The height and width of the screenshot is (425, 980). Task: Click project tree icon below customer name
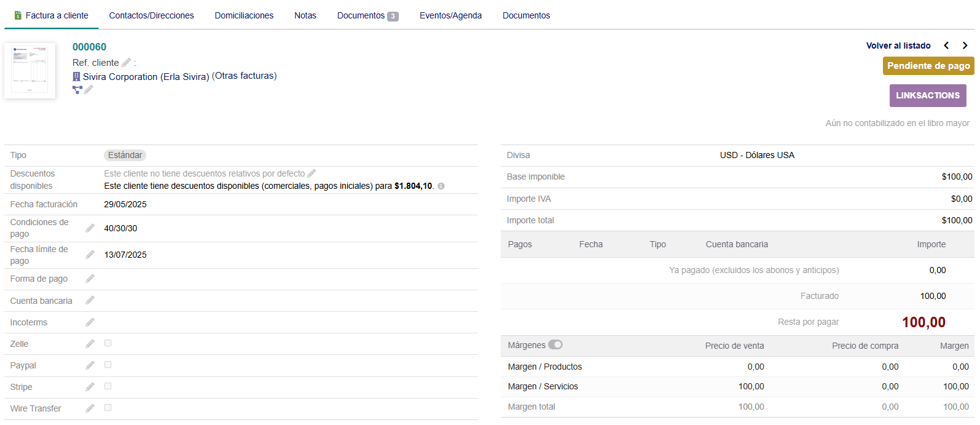pyautogui.click(x=77, y=90)
